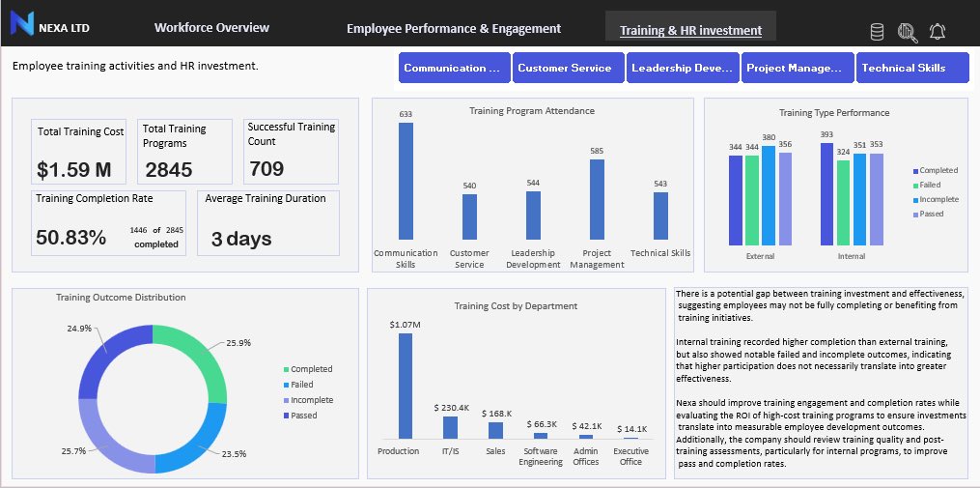This screenshot has height=488, width=980.
Task: Click the Training Program Attendance chart title
Action: pos(532,111)
